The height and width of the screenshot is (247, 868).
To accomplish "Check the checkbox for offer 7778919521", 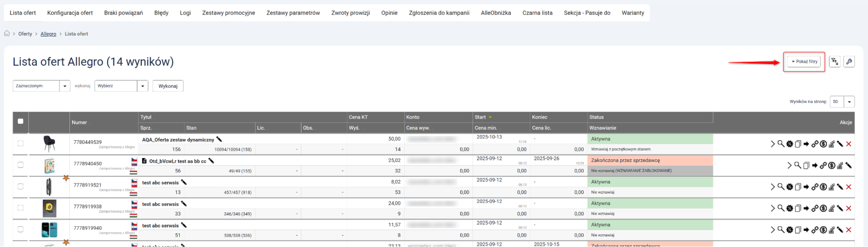I will pyautogui.click(x=20, y=186).
